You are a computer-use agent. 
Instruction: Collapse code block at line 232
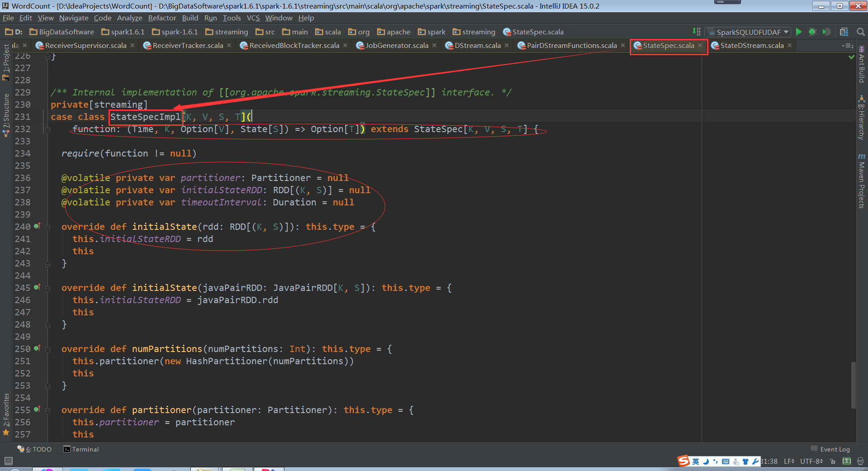(x=47, y=129)
